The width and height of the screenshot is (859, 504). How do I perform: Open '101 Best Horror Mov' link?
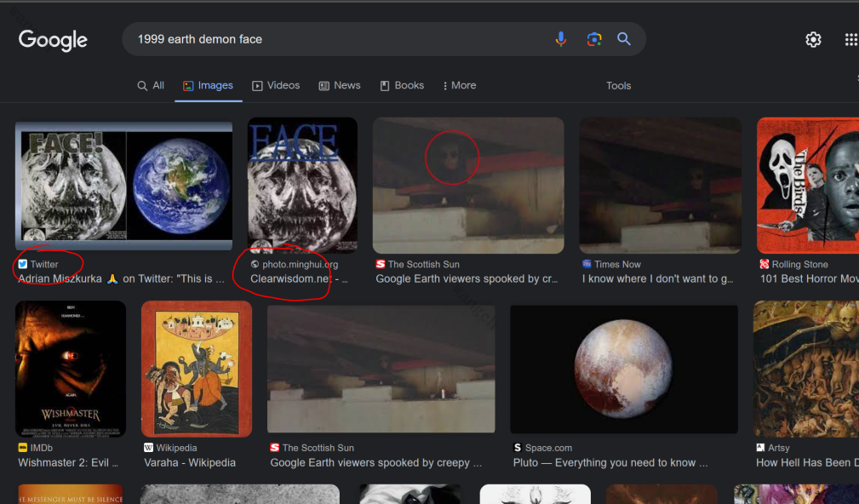[x=809, y=279]
